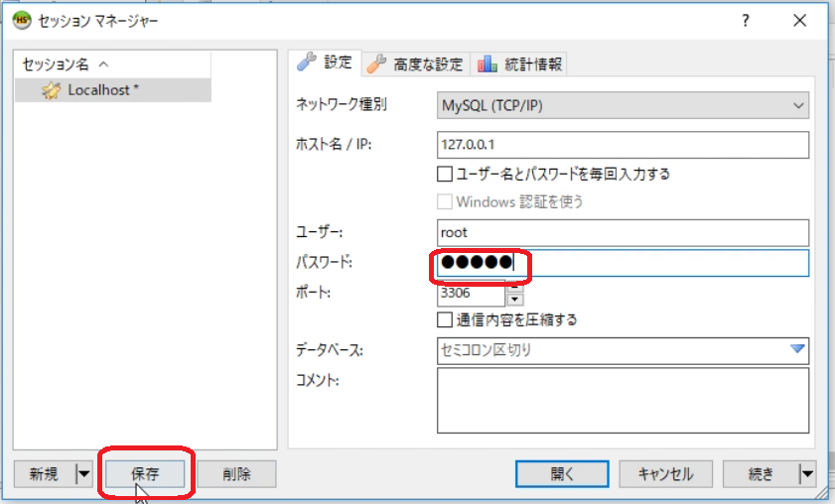Click the キャンセル button
The width and height of the screenshot is (835, 504).
[665, 473]
